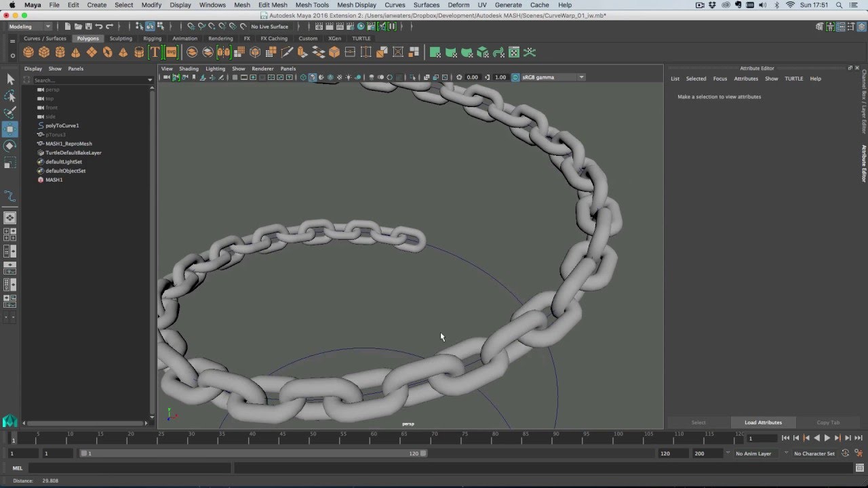Click the macOS Wi-Fi status icon
This screenshot has height=488, width=868.
[790, 5]
